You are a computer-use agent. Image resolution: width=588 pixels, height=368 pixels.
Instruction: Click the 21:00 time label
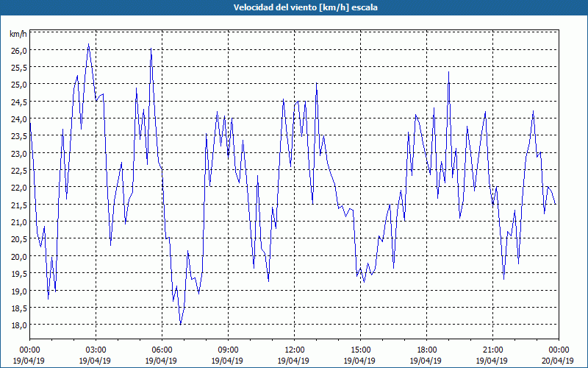(x=492, y=350)
